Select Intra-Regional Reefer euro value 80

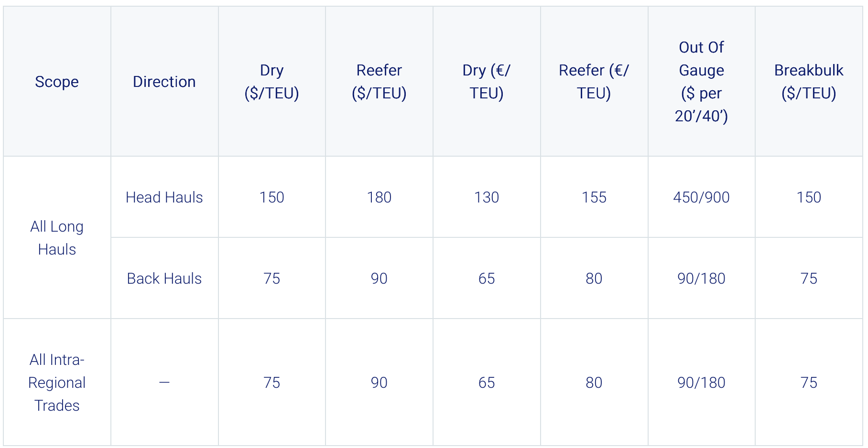594,383
